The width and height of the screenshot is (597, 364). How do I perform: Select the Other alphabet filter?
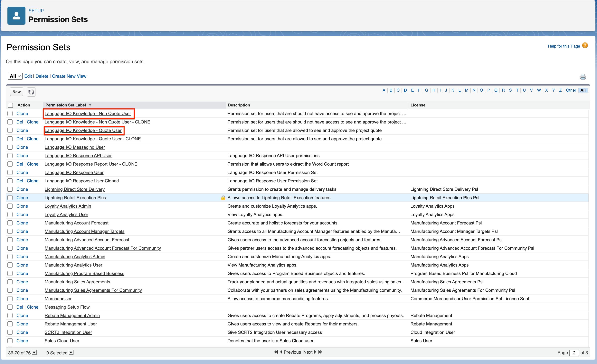click(571, 90)
